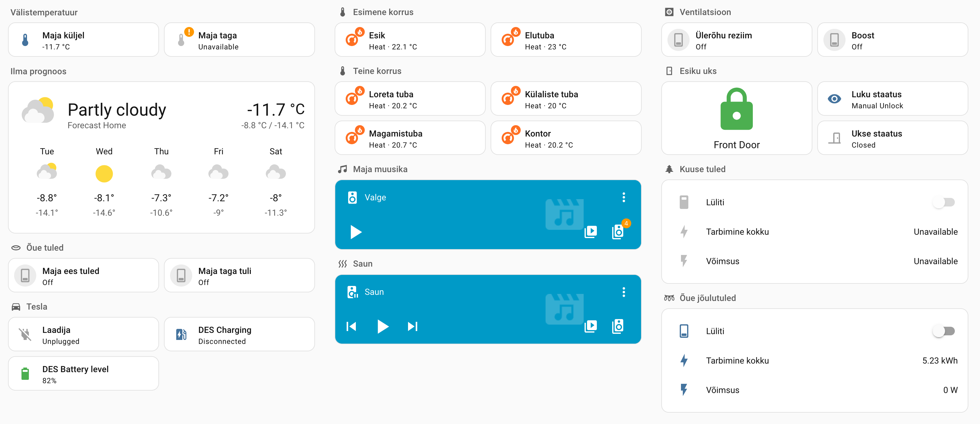The width and height of the screenshot is (980, 424).
Task: Toggle Õue jõulutuled Lüliti switch
Action: [943, 331]
